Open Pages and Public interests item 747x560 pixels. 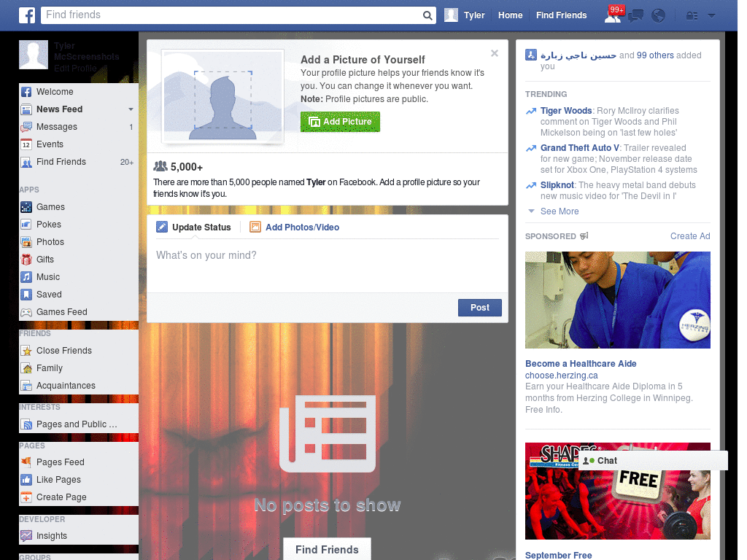coord(79,424)
